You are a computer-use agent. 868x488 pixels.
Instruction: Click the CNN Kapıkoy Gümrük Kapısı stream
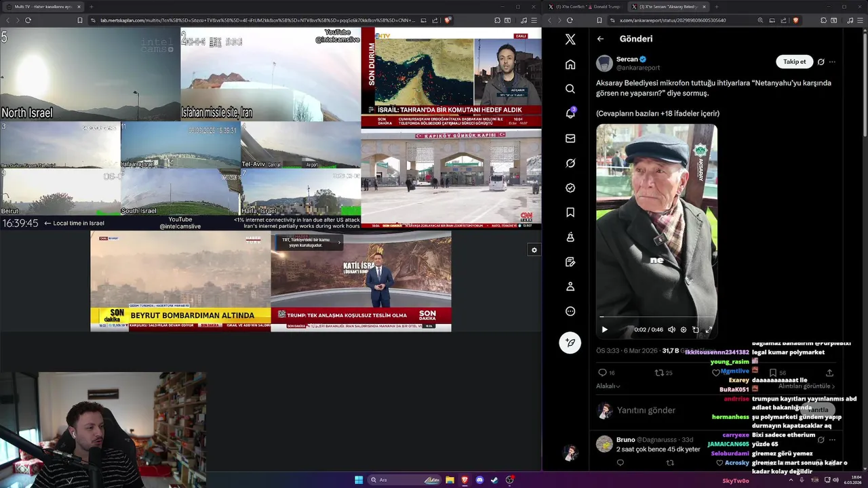pyautogui.click(x=451, y=179)
